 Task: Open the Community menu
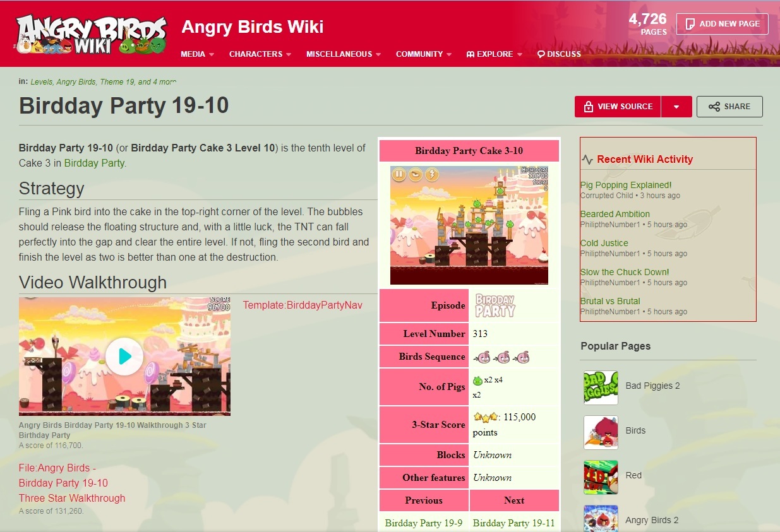pyautogui.click(x=424, y=54)
